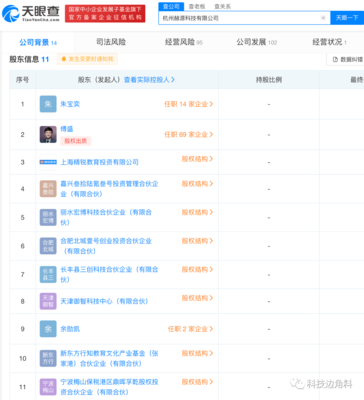The width and height of the screenshot is (364, 400).
Task: Open shareholder 余励凯 profile link
Action: point(70,329)
